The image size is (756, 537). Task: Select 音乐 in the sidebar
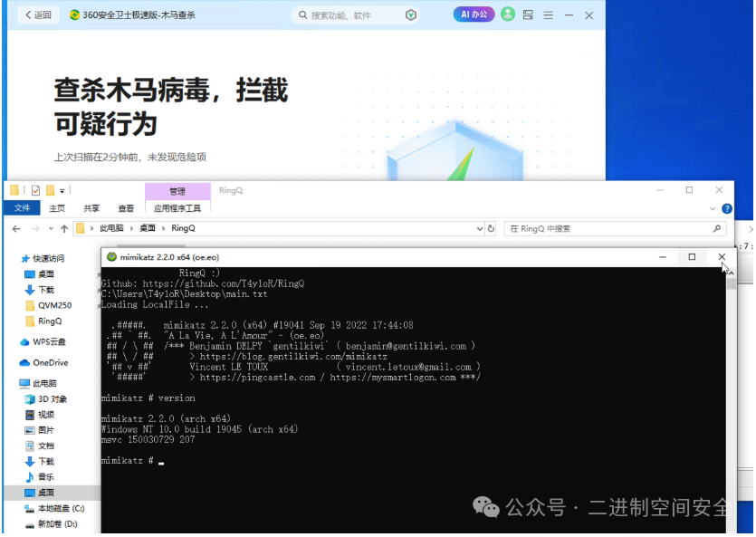coord(40,476)
